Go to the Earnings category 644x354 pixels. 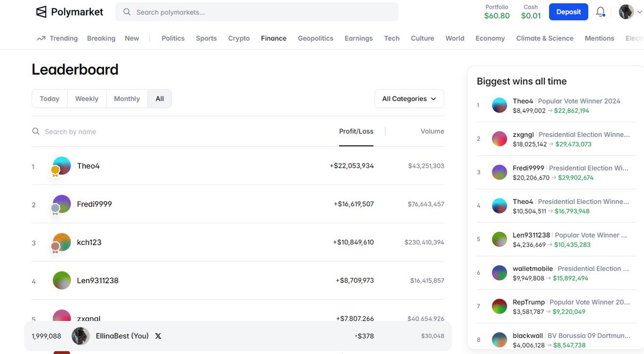(358, 38)
